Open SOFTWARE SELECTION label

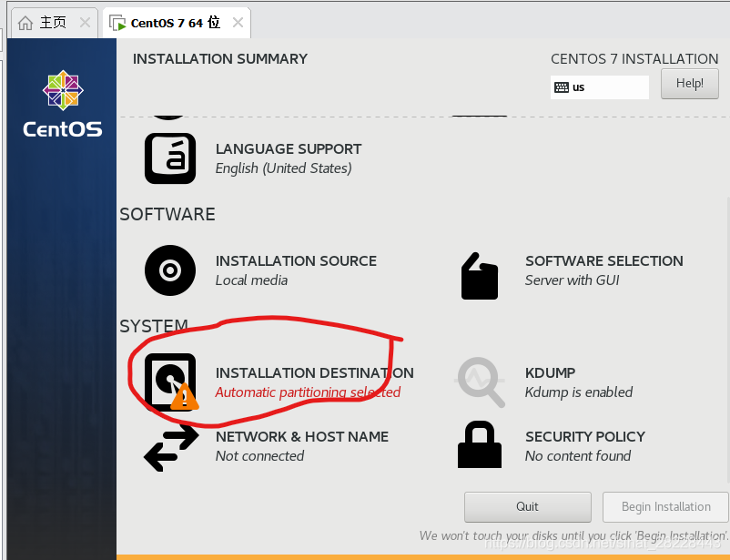604,261
